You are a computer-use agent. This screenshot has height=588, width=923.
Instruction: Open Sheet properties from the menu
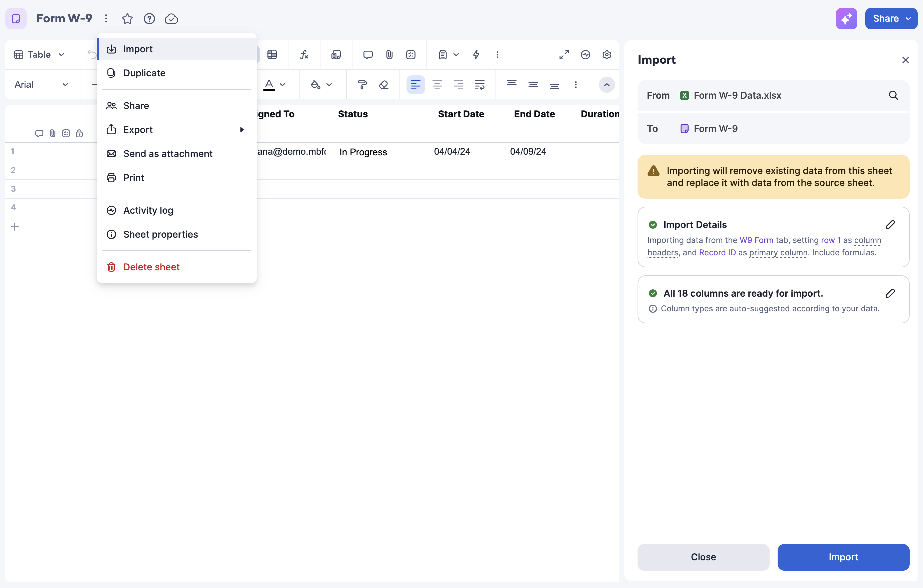tap(177, 234)
